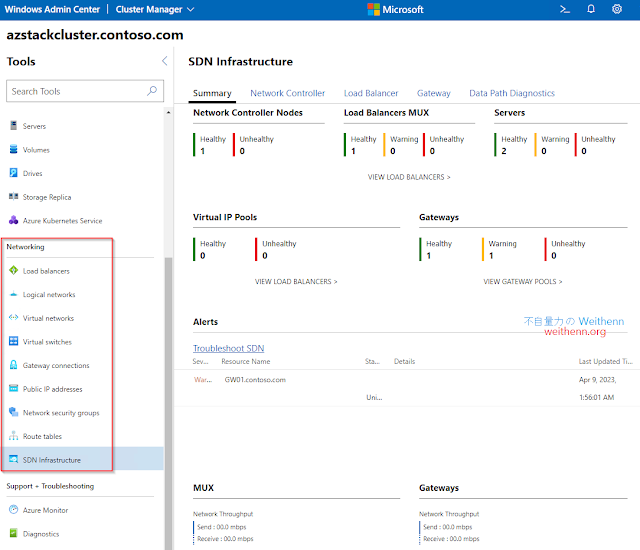The height and width of the screenshot is (550, 640).
Task: Click the Last Updated Time column header
Action: (x=605, y=361)
